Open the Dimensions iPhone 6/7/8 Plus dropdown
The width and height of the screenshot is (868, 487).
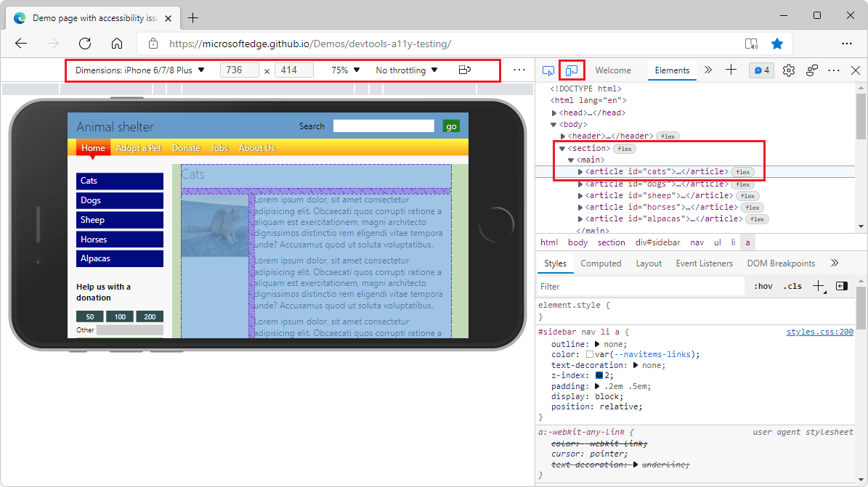138,70
